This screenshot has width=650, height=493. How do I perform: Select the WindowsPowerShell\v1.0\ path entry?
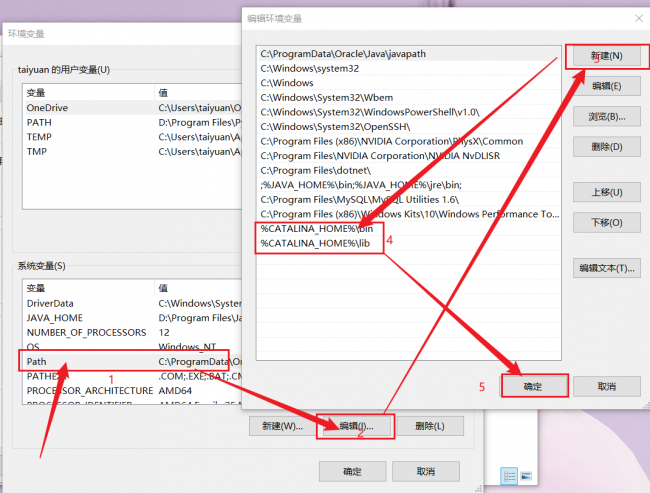pyautogui.click(x=409, y=112)
